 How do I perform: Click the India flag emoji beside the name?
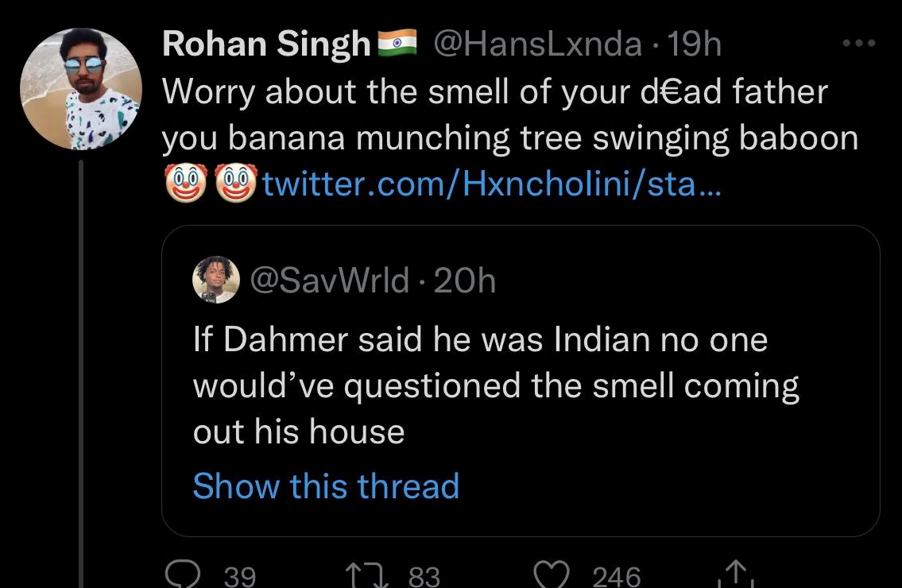coord(397,44)
